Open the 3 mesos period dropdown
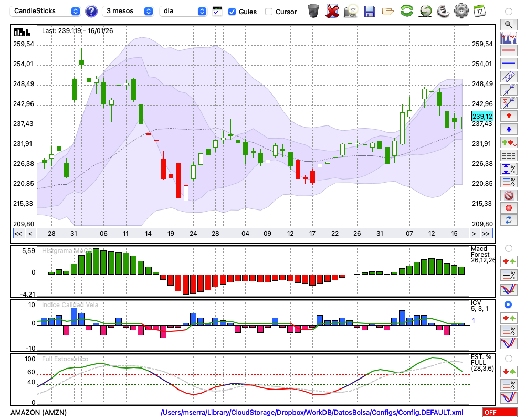Screen dimensions: 525x420 coord(129,11)
